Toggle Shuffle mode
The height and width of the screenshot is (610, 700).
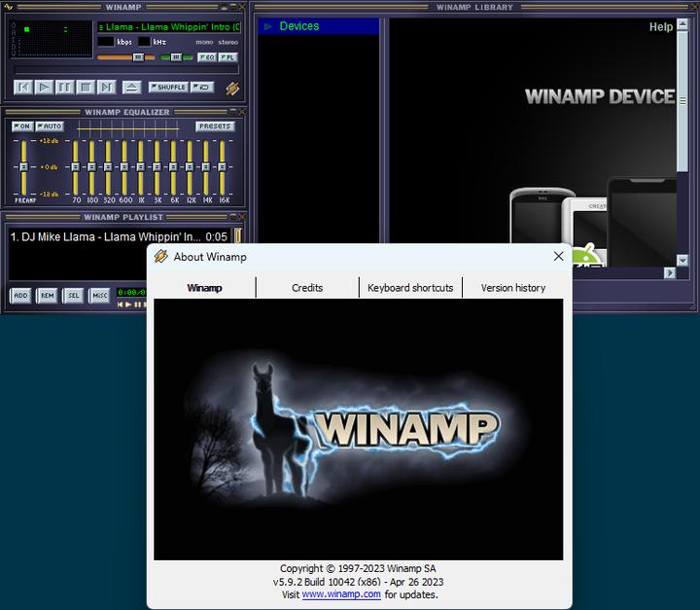(x=167, y=88)
